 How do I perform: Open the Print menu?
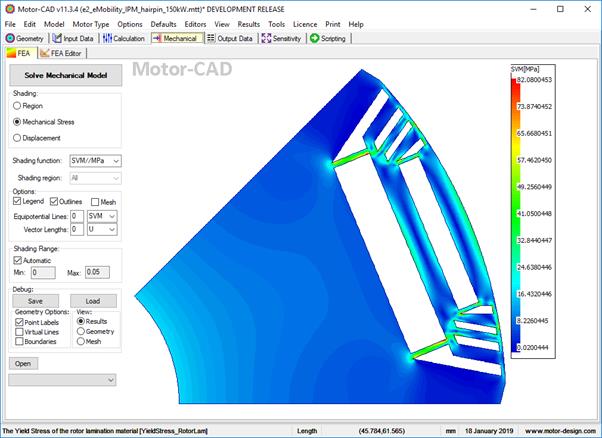[x=332, y=24]
